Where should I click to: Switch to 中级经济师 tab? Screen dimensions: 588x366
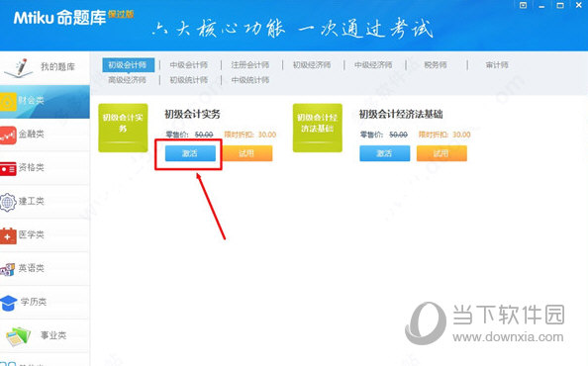[x=373, y=65]
